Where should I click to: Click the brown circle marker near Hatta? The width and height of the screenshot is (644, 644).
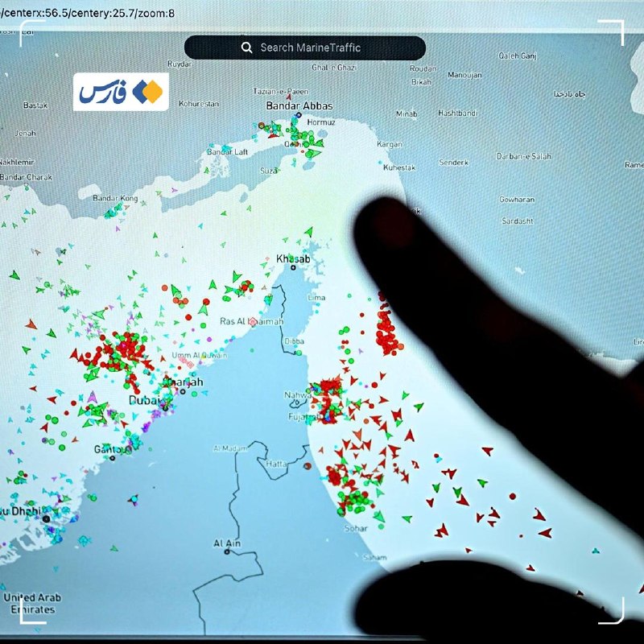(308, 466)
